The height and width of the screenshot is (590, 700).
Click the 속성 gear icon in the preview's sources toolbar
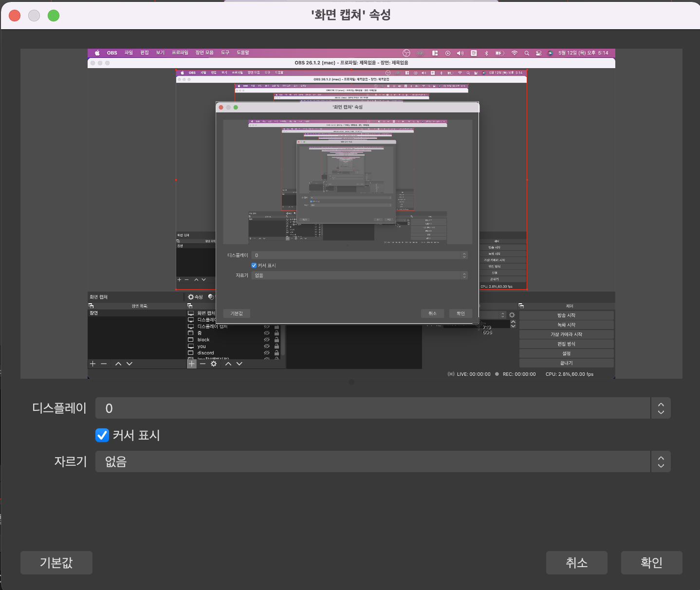pyautogui.click(x=191, y=297)
